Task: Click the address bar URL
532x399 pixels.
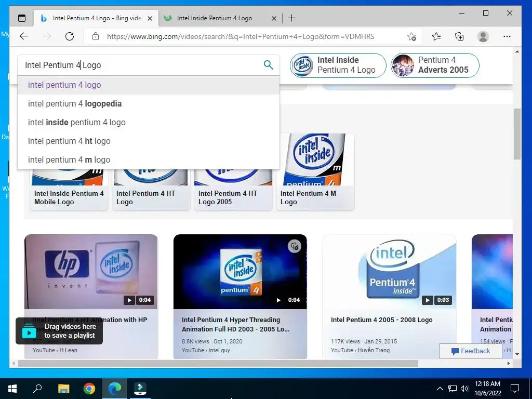Action: pos(241,36)
